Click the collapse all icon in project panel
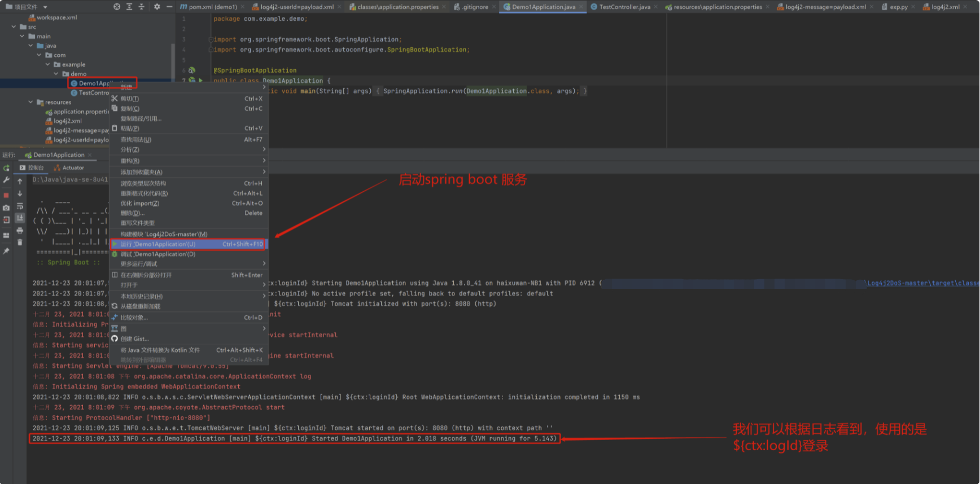 pos(142,7)
